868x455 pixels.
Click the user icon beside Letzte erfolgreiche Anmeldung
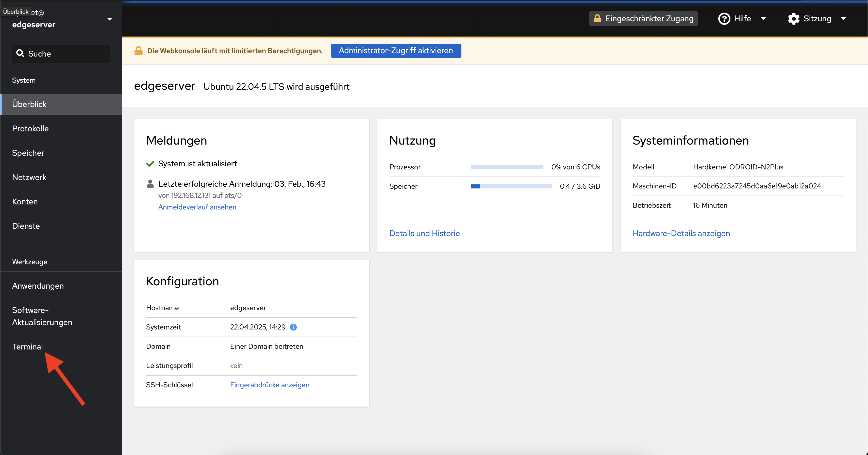150,184
